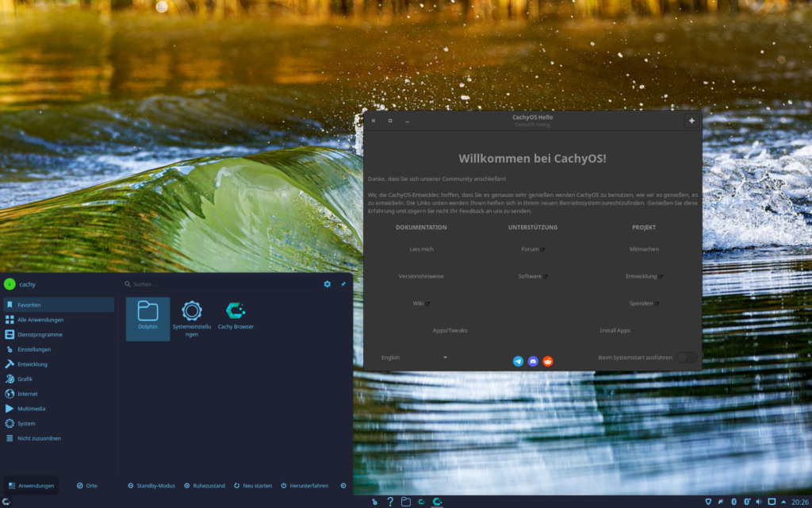This screenshot has height=508, width=812.
Task: Open the English language dropdown
Action: [x=414, y=357]
